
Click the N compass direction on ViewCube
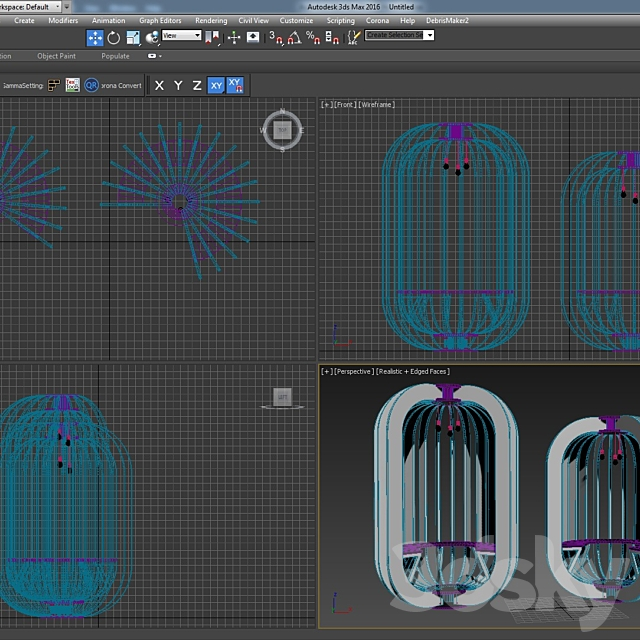click(x=282, y=111)
